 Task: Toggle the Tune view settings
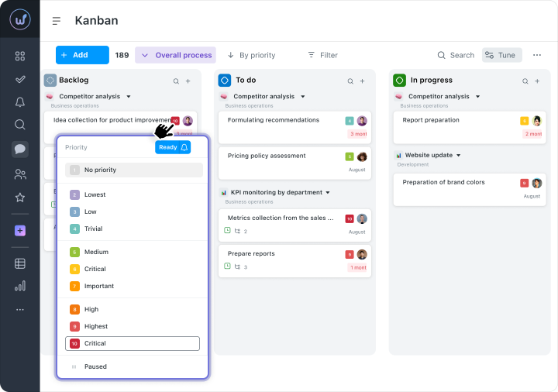(x=501, y=55)
